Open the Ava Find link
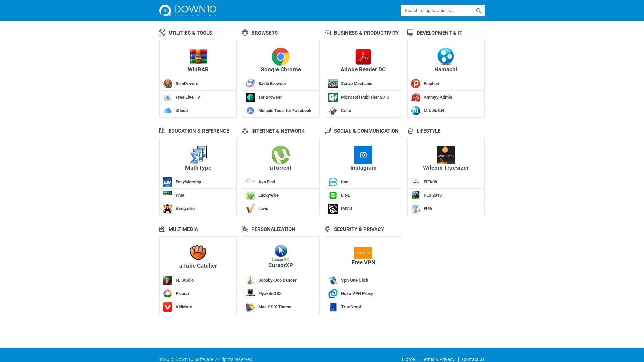644x362 pixels. coord(267,182)
